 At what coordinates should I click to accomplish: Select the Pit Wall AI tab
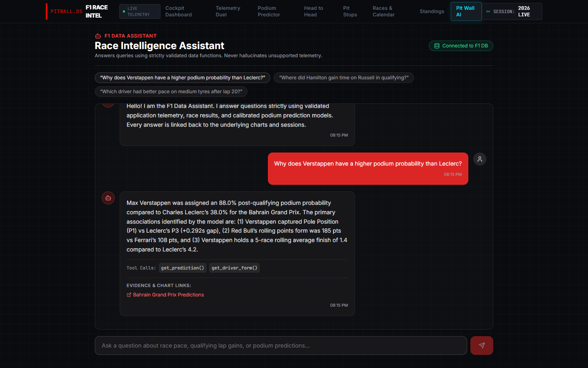pyautogui.click(x=466, y=11)
